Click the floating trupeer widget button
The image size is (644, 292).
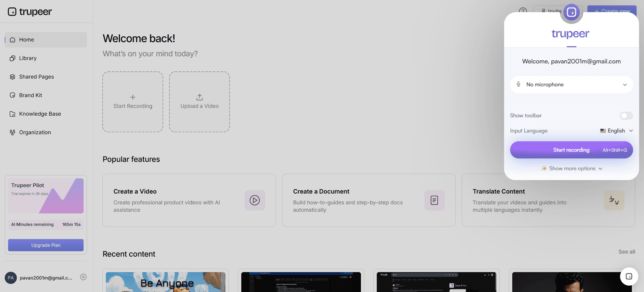629,276
